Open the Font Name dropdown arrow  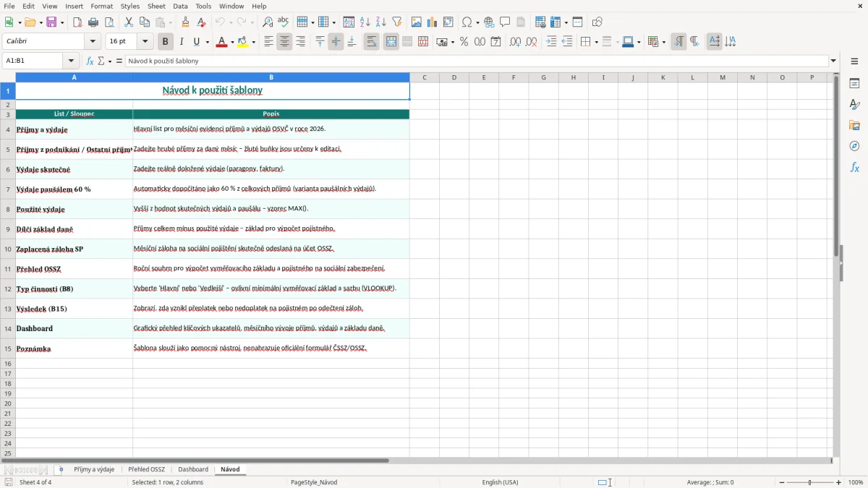[x=93, y=42]
